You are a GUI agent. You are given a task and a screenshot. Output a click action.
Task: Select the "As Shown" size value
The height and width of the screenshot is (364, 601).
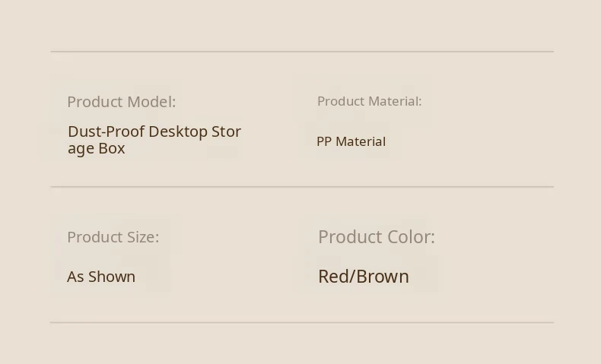(x=101, y=277)
